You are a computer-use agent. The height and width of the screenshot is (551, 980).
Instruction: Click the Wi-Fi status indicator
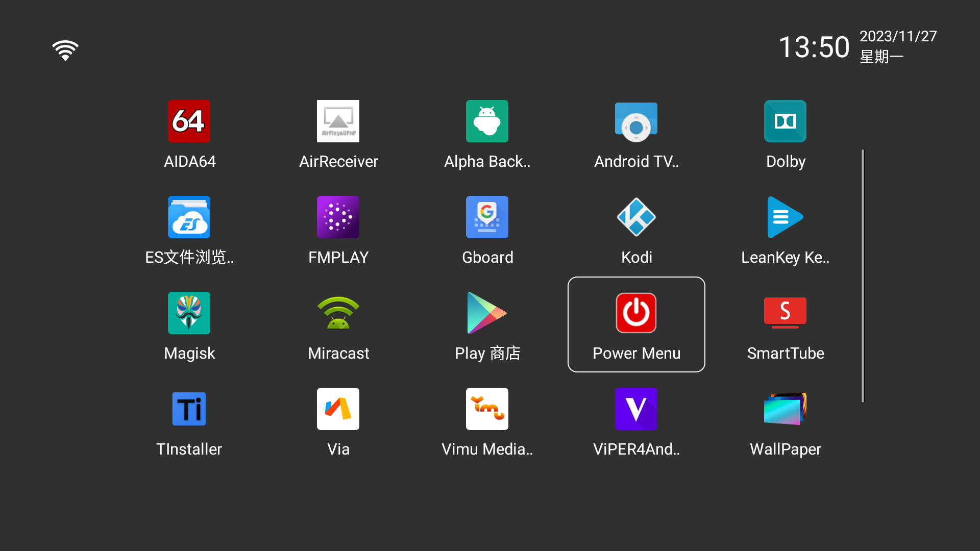click(65, 50)
